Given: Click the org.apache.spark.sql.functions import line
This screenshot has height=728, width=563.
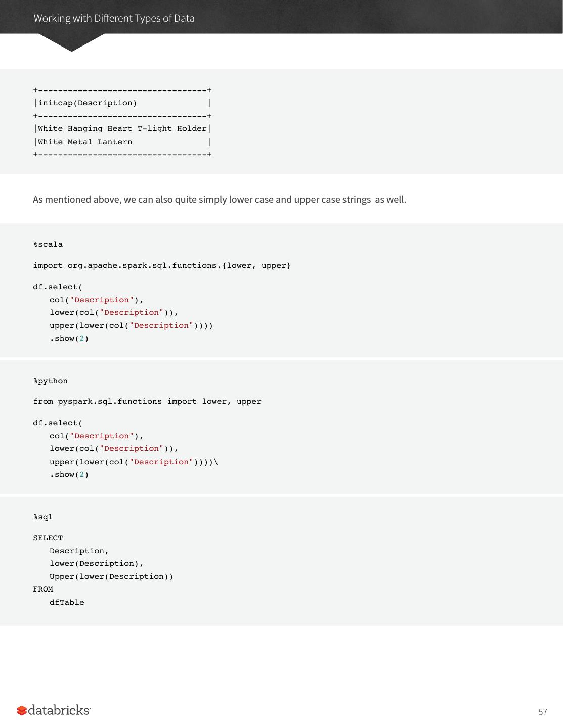Looking at the screenshot, I should [x=162, y=266].
